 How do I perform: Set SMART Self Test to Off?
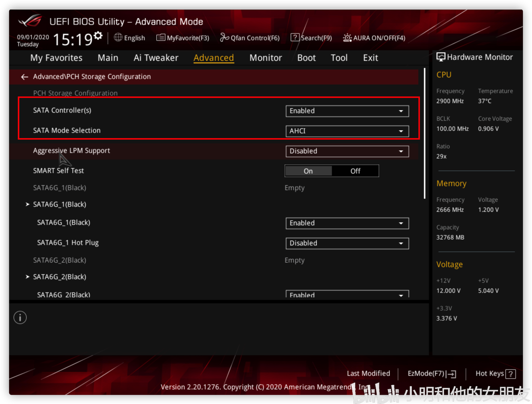(x=355, y=171)
